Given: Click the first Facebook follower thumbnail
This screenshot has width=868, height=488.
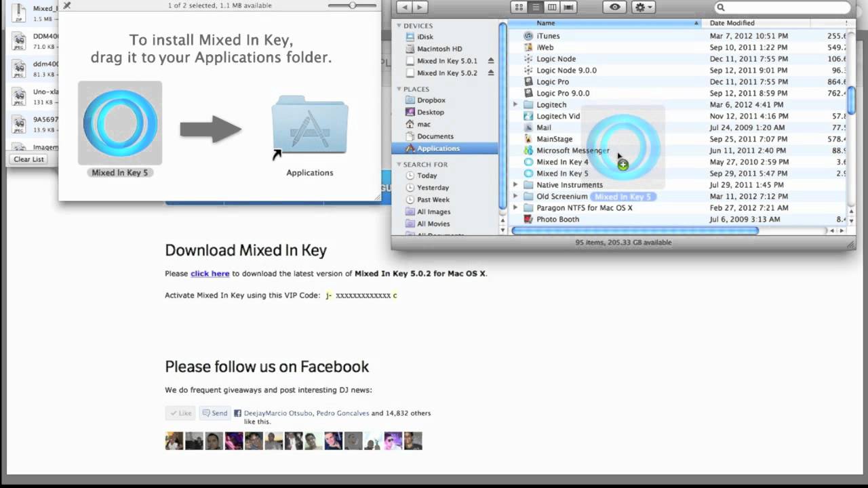Looking at the screenshot, I should pyautogui.click(x=174, y=441).
